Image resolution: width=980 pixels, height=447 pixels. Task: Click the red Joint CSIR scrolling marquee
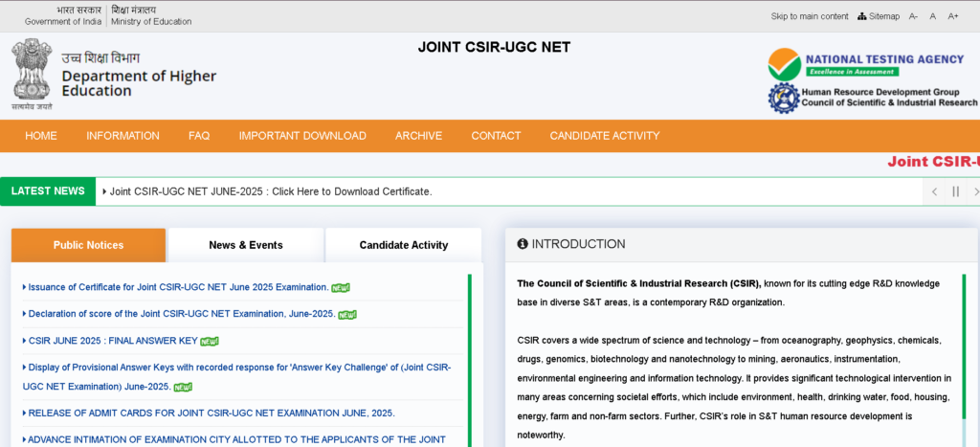[x=933, y=162]
